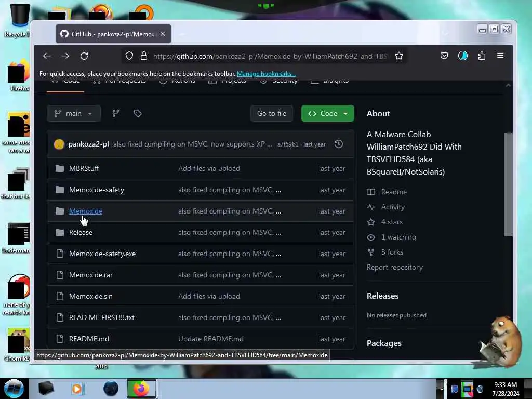Screen dimensions: 532x399
Task: Open the README.md file
Action: [89, 339]
